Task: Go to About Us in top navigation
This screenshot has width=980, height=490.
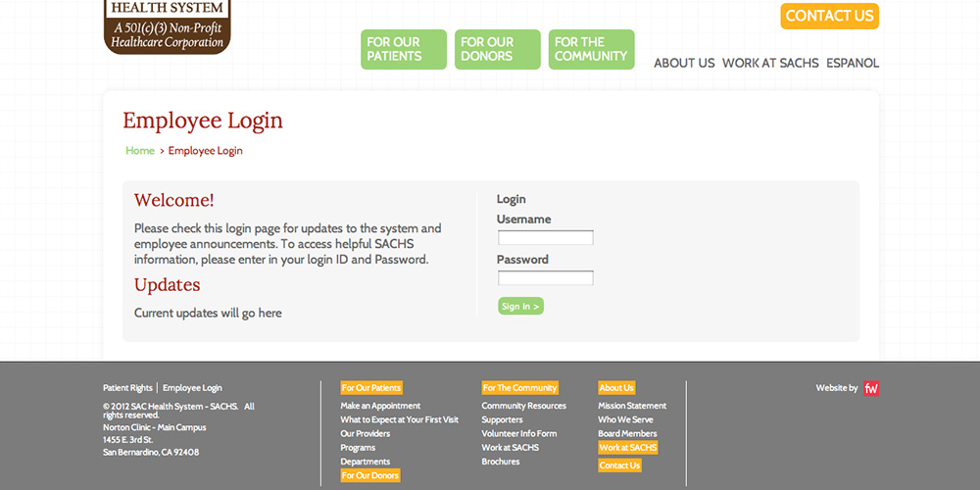Action: click(x=684, y=63)
